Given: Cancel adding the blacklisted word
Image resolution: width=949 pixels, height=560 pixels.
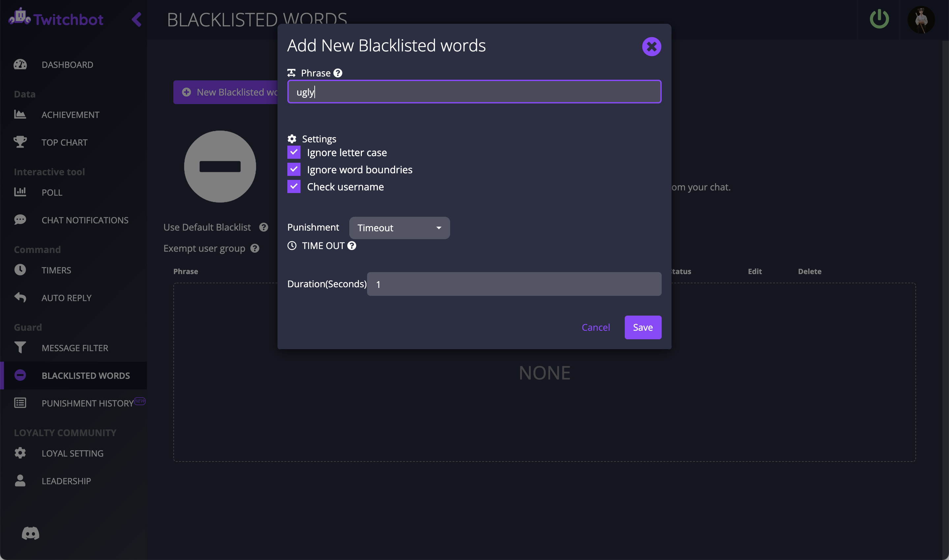Looking at the screenshot, I should click(x=596, y=327).
